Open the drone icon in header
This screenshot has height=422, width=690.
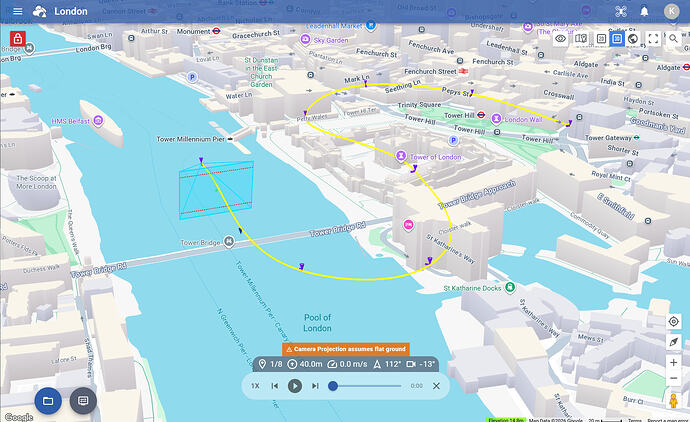pos(621,11)
